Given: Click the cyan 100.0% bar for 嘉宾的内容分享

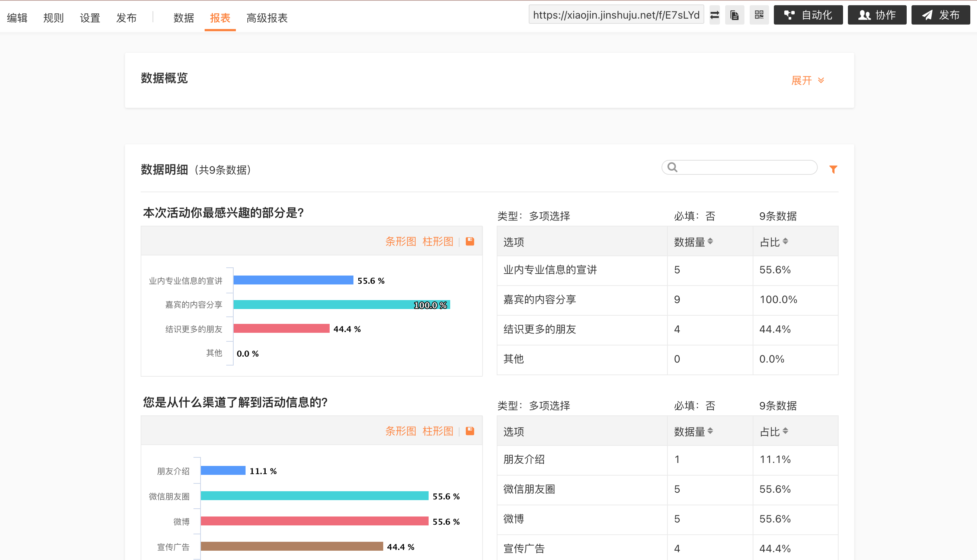Looking at the screenshot, I should coord(342,305).
